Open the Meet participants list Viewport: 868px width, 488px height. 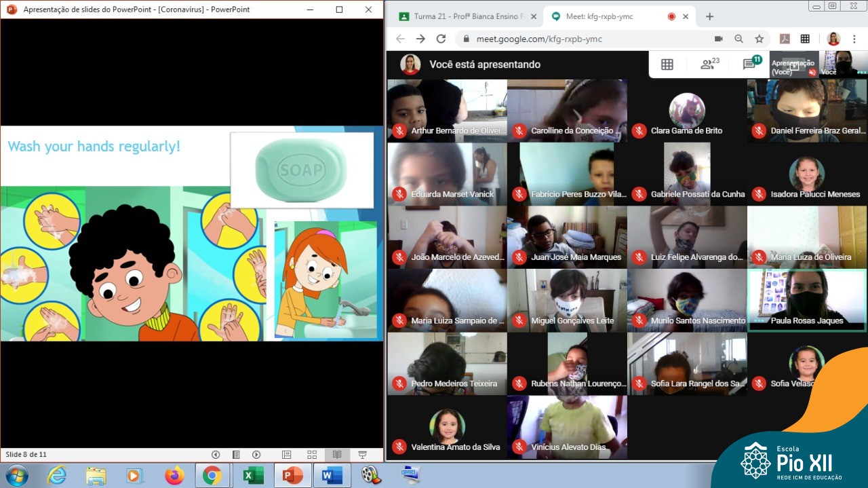coord(709,64)
